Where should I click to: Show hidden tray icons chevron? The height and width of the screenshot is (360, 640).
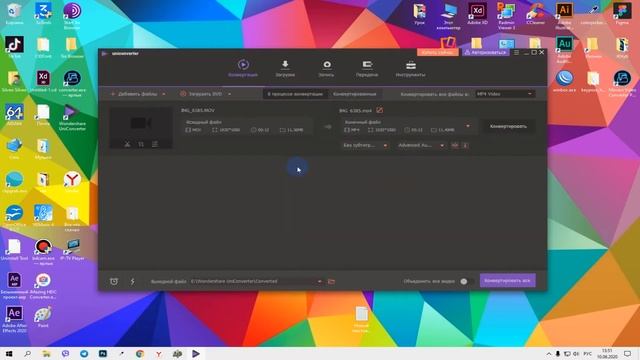point(548,353)
